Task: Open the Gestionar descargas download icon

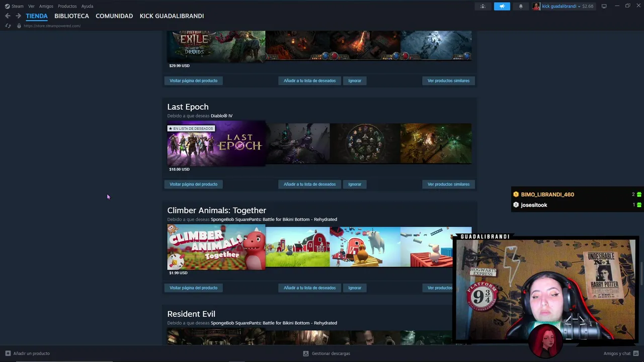Action: (x=305, y=353)
